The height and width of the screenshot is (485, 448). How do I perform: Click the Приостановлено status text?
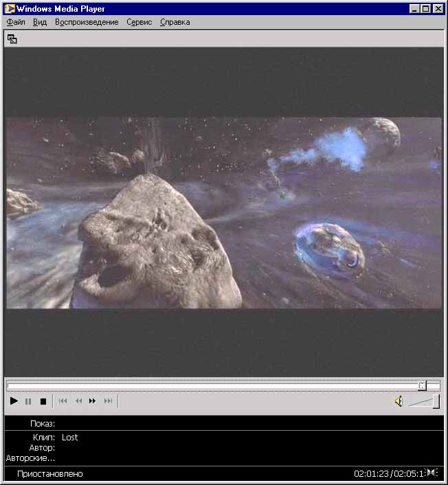click(x=49, y=474)
